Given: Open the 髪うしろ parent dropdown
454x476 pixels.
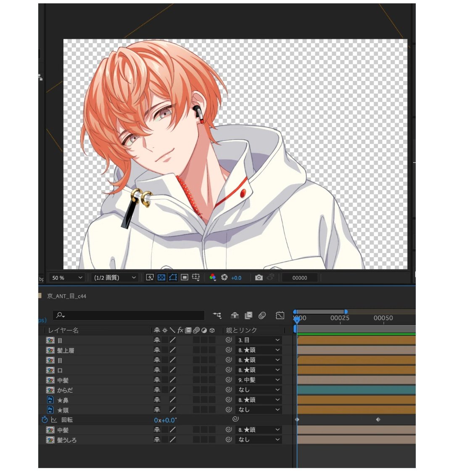Looking at the screenshot, I should (x=259, y=439).
